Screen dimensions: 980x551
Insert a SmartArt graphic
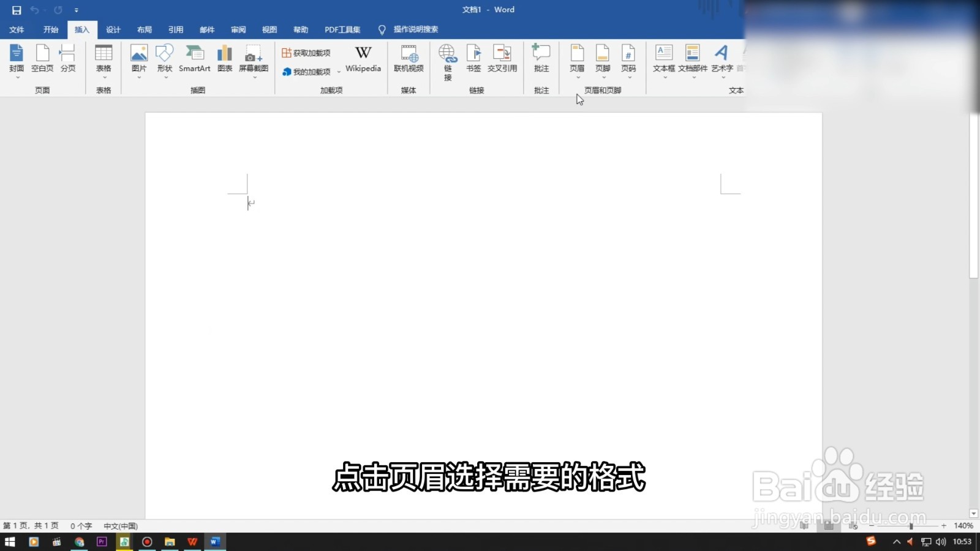tap(194, 59)
